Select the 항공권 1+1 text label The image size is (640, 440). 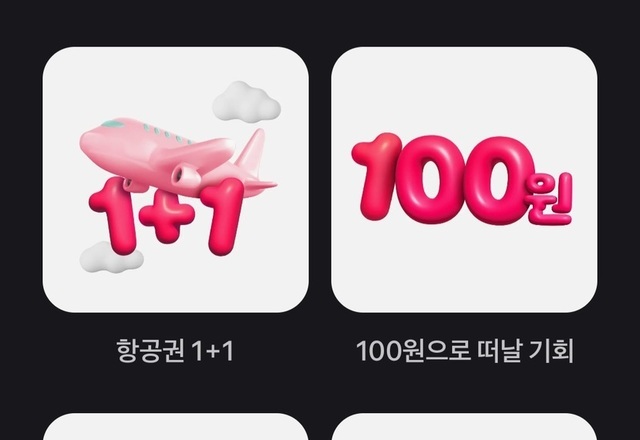175,351
